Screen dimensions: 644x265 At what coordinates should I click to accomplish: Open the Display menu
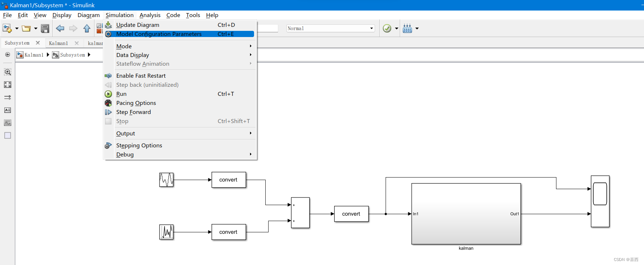coord(62,15)
